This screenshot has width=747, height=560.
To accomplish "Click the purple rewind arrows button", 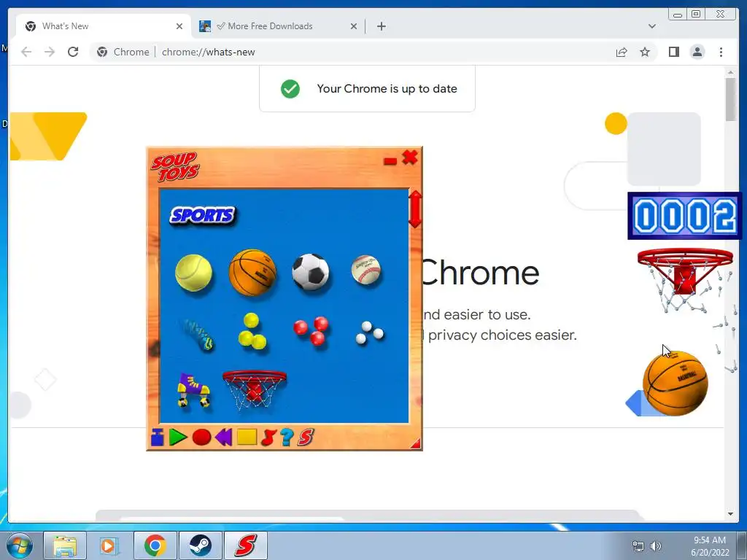I will point(223,437).
